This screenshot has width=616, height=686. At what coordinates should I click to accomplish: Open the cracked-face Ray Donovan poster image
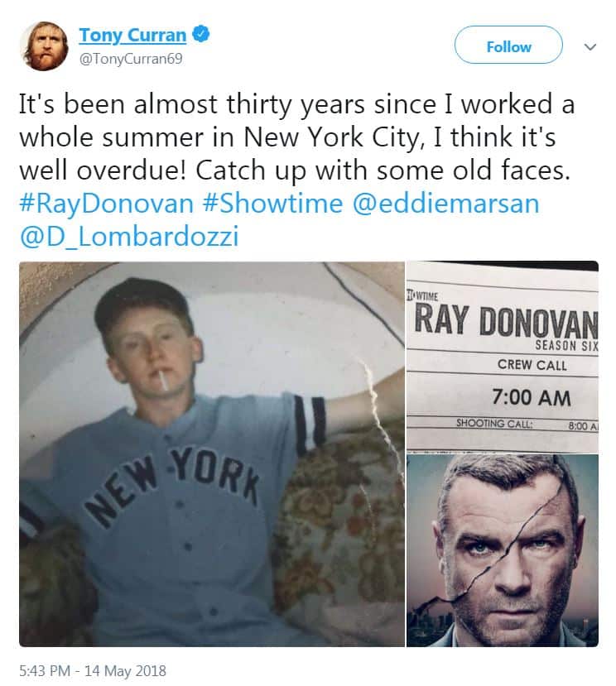502,550
